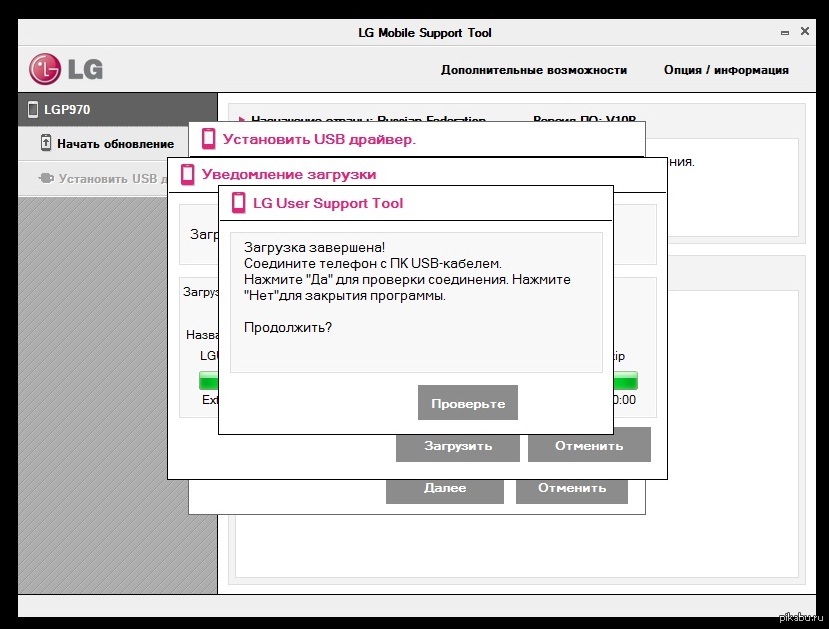Click the Проверьте button
The width and height of the screenshot is (829, 629).
point(468,403)
